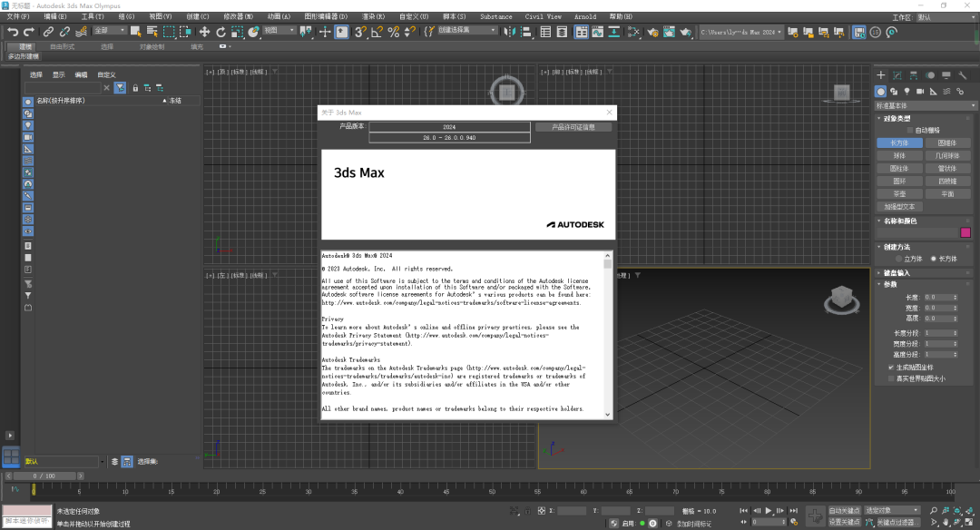Activate the Select and Move tool
Image resolution: width=980 pixels, height=530 pixels.
tap(204, 31)
